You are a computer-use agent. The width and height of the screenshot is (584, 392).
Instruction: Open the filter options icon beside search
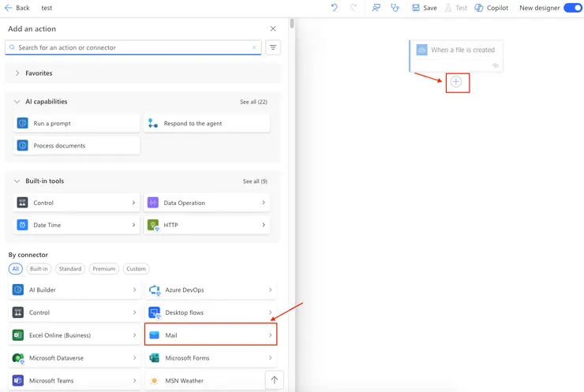click(x=273, y=47)
